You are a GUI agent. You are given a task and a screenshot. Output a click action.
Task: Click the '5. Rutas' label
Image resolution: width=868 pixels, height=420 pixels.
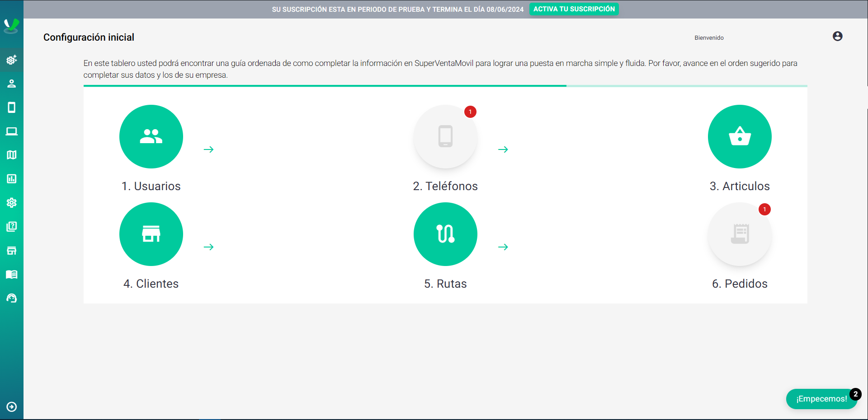click(x=445, y=284)
